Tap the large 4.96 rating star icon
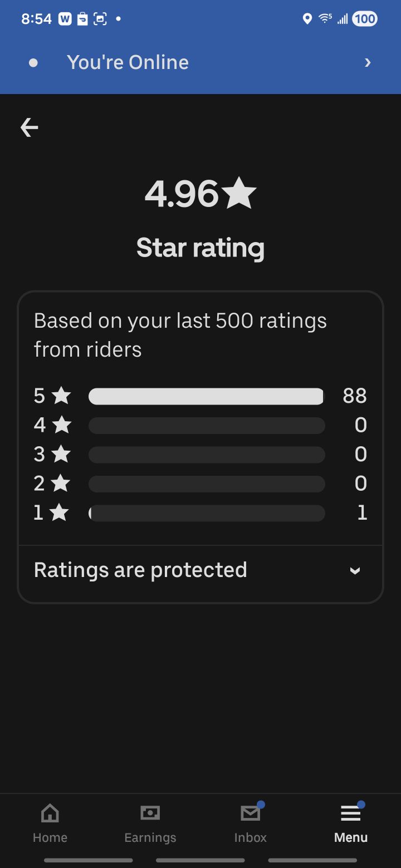The height and width of the screenshot is (868, 401). tap(239, 193)
